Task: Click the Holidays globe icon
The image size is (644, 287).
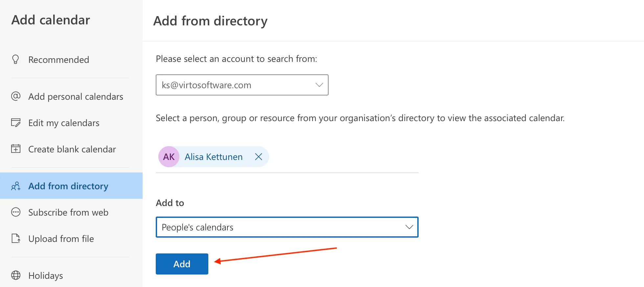Action: coord(16,275)
